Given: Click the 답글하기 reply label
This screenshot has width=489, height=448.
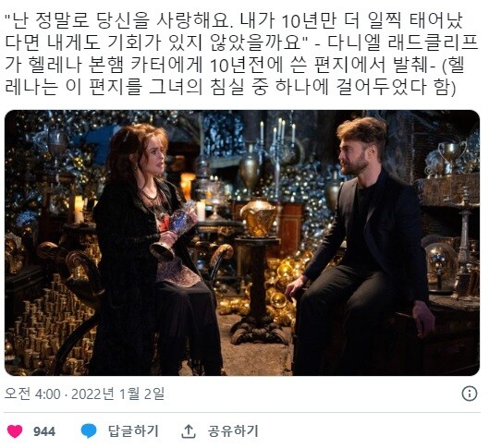Looking at the screenshot, I should point(133,431).
